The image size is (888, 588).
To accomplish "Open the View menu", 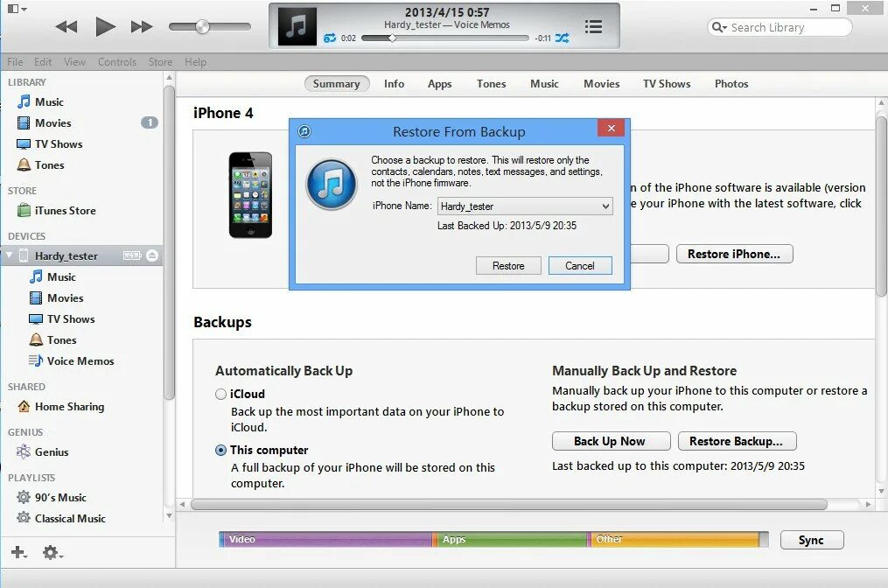I will coord(74,62).
